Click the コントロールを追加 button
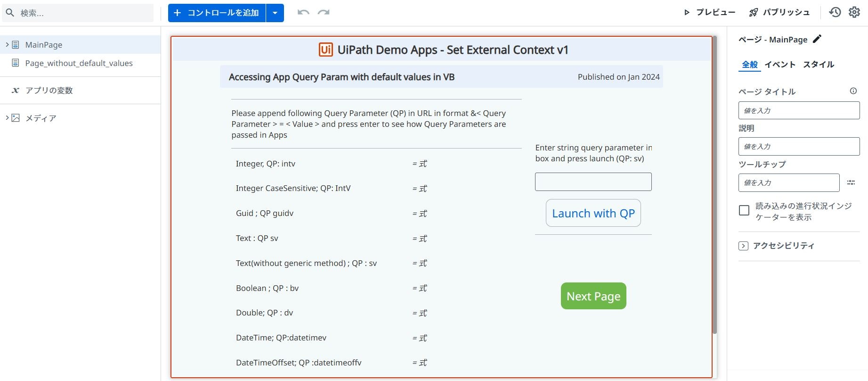868x381 pixels. (x=217, y=13)
